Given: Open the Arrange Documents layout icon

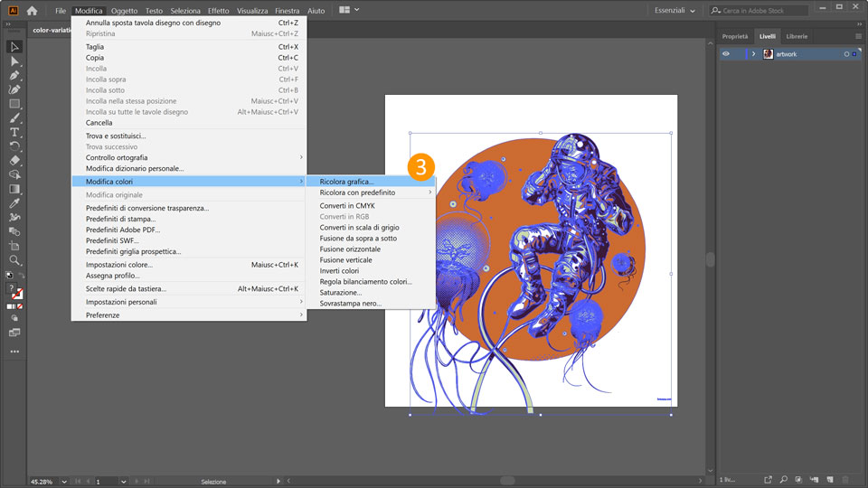Looking at the screenshot, I should (344, 10).
